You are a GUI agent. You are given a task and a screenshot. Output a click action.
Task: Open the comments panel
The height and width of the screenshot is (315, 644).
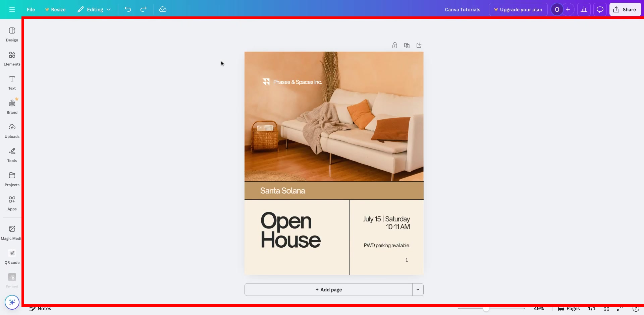600,9
